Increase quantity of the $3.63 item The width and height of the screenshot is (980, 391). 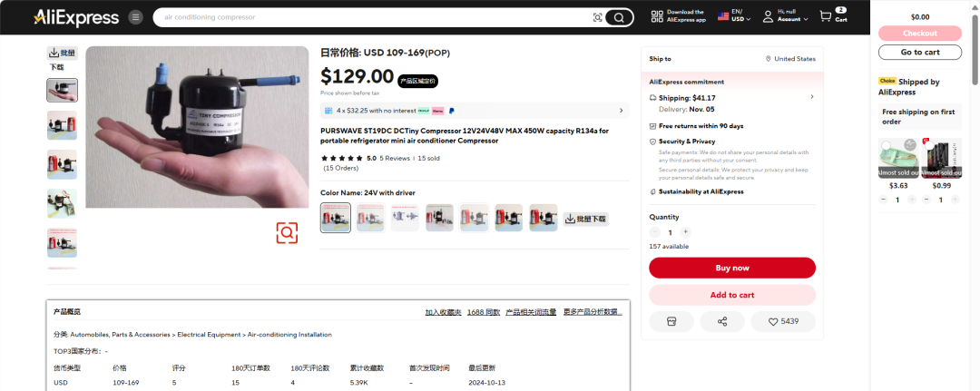(912, 200)
